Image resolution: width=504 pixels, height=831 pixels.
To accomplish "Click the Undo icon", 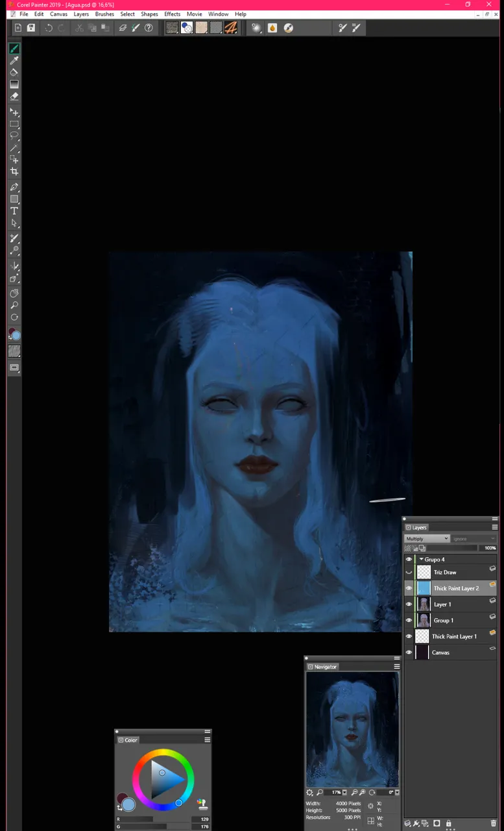I will (x=49, y=28).
